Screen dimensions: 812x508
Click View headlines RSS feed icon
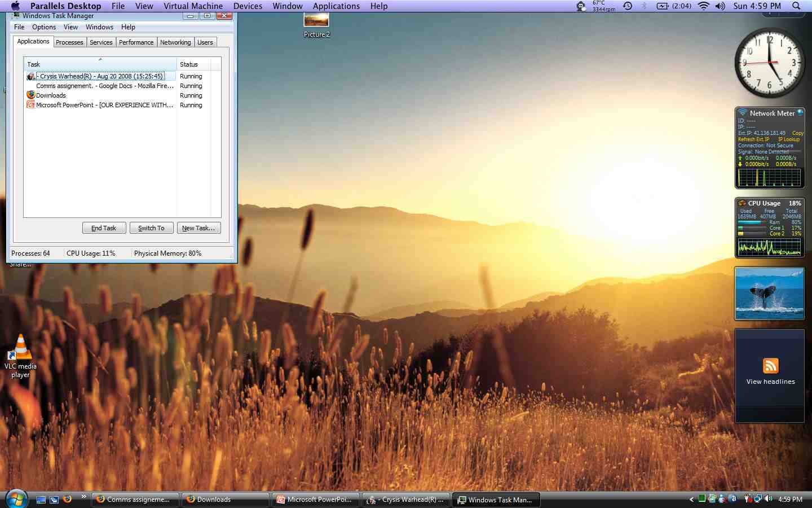click(x=771, y=366)
